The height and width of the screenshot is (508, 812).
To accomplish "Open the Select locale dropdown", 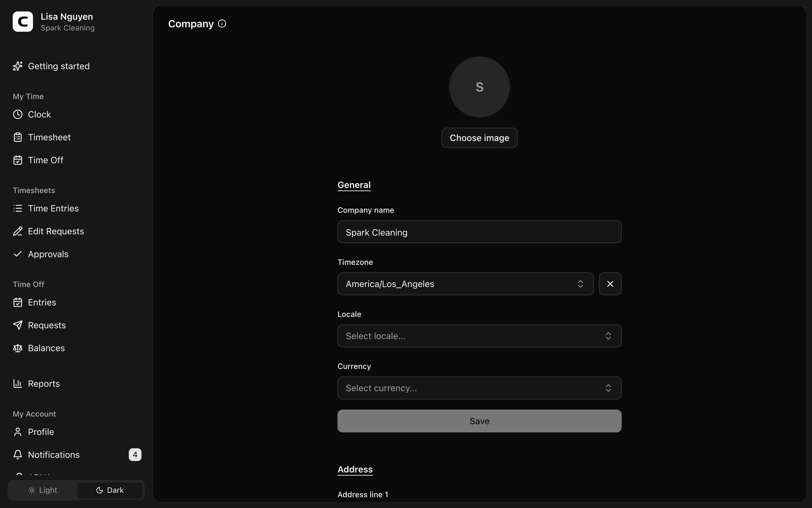I will (x=479, y=336).
